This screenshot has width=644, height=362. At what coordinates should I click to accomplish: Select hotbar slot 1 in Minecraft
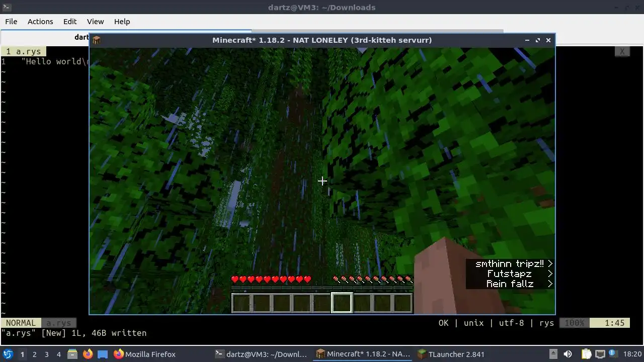pyautogui.click(x=241, y=303)
